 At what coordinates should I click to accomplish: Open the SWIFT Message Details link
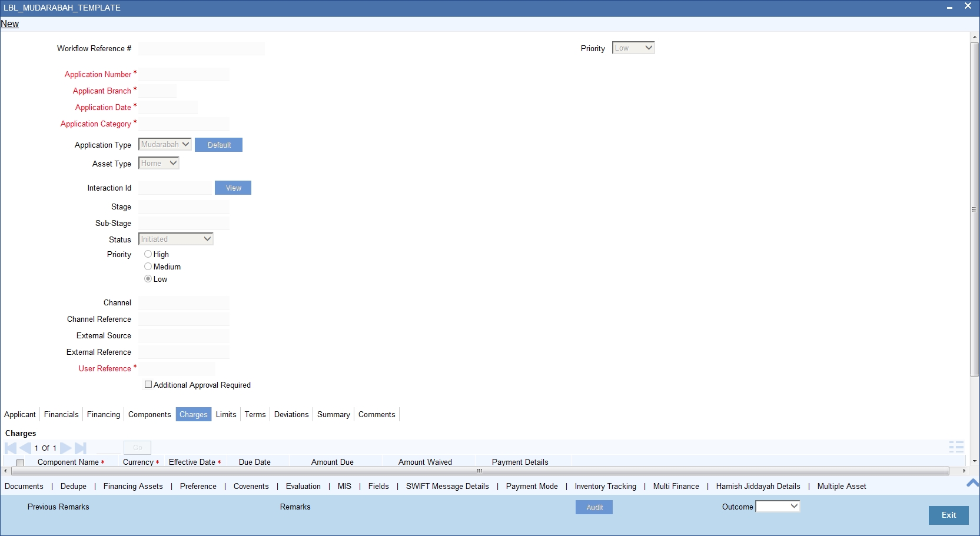447,486
